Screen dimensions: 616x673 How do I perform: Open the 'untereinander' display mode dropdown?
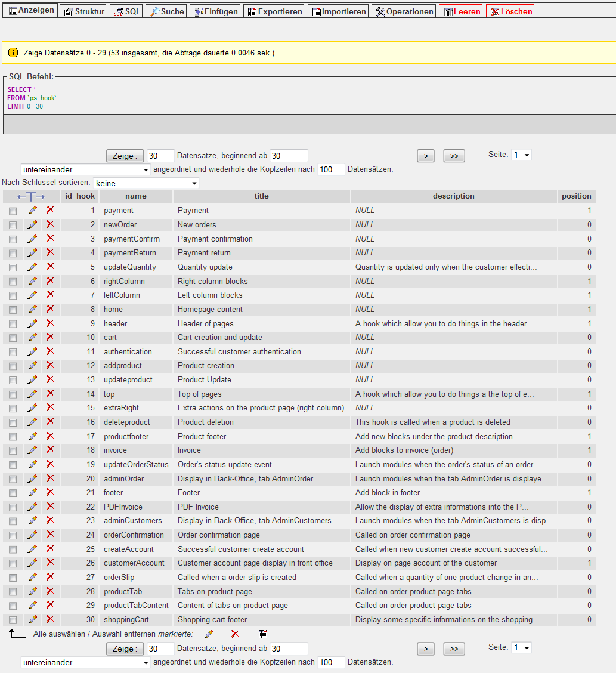86,170
